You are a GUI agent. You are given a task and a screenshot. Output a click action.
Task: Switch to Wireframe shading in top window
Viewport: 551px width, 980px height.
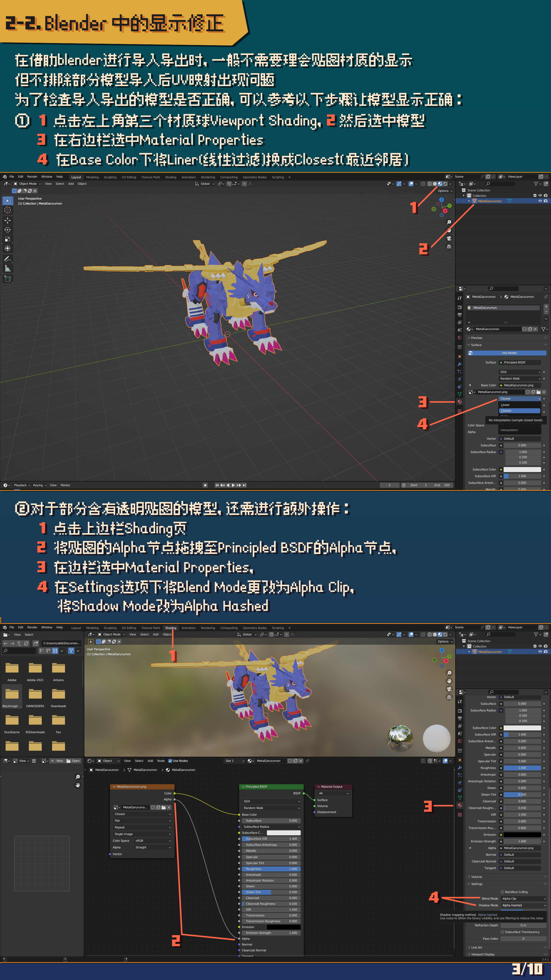pos(430,184)
